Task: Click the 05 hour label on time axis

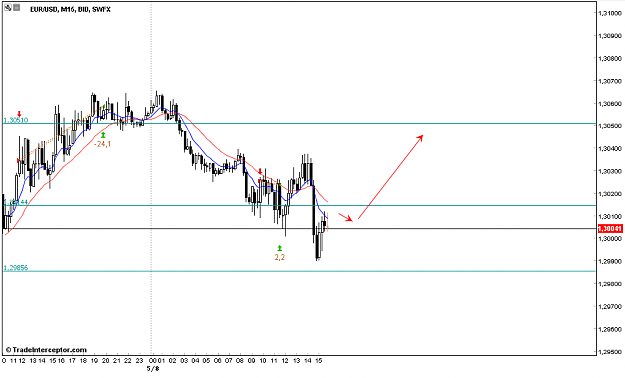Action: point(206,361)
